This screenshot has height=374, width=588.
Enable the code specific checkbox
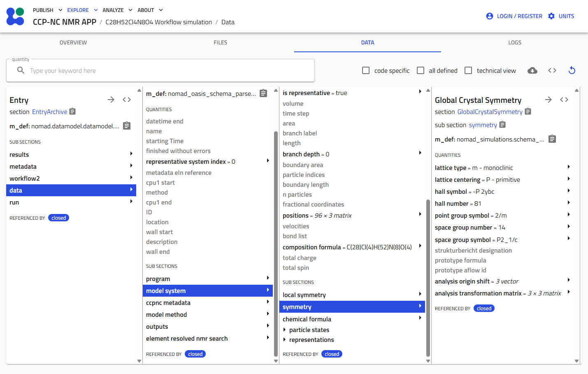point(366,70)
